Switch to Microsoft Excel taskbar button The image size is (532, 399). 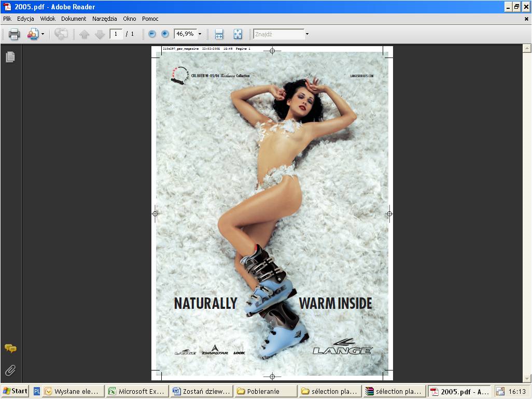tap(136, 391)
